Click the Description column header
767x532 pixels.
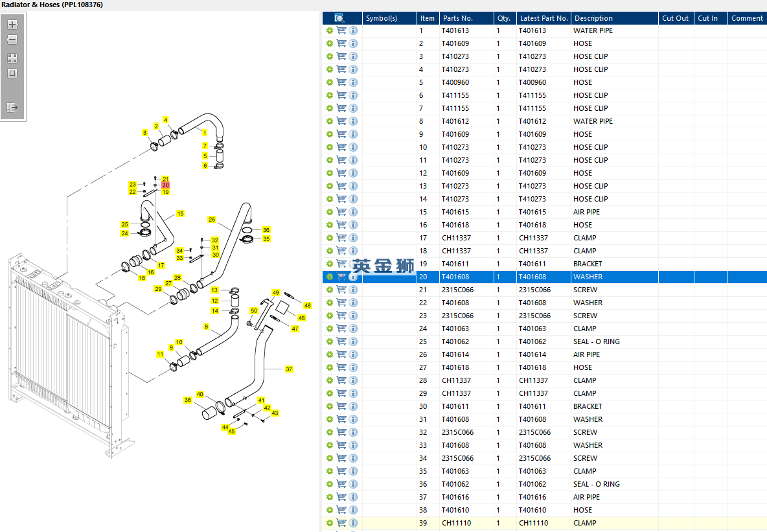point(614,18)
